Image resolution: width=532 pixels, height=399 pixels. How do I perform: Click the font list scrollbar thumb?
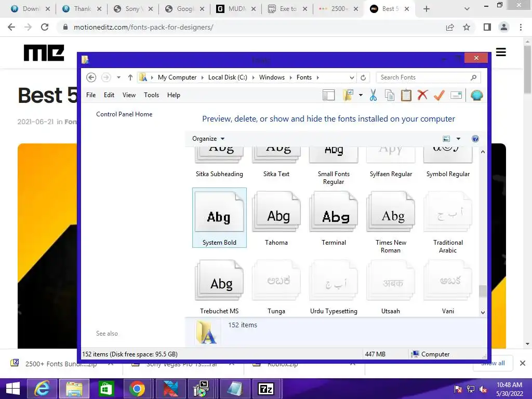(x=483, y=291)
